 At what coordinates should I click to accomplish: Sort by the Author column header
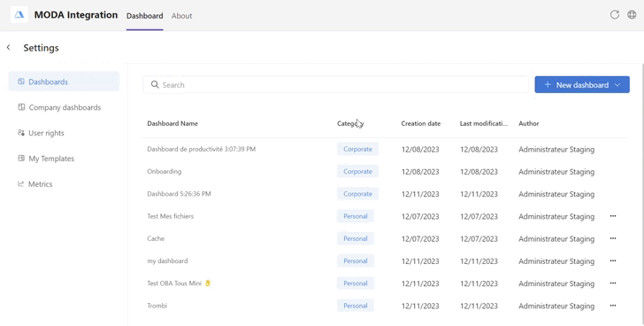pos(529,123)
